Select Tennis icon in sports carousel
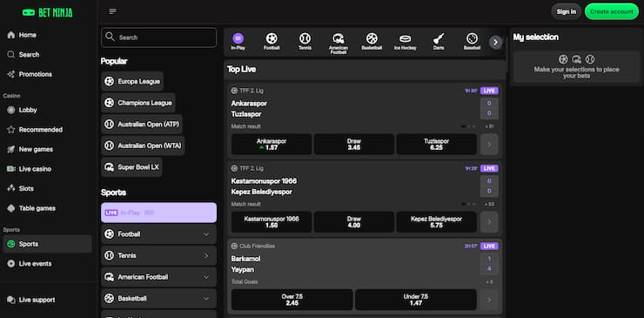 pos(305,42)
